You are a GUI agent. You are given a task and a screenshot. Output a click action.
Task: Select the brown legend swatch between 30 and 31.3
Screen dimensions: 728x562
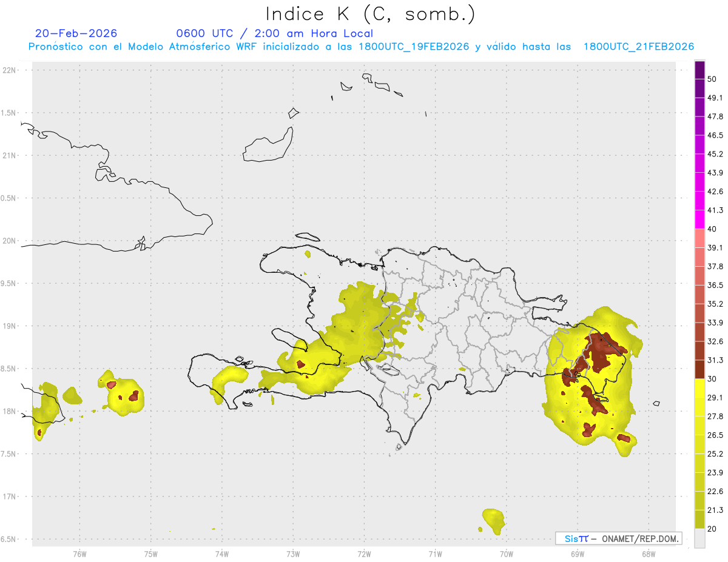(699, 369)
